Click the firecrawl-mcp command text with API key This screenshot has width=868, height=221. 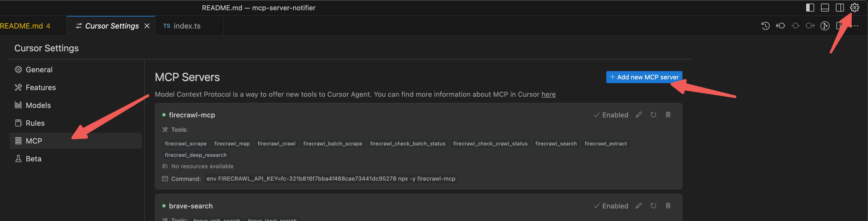pyautogui.click(x=331, y=179)
